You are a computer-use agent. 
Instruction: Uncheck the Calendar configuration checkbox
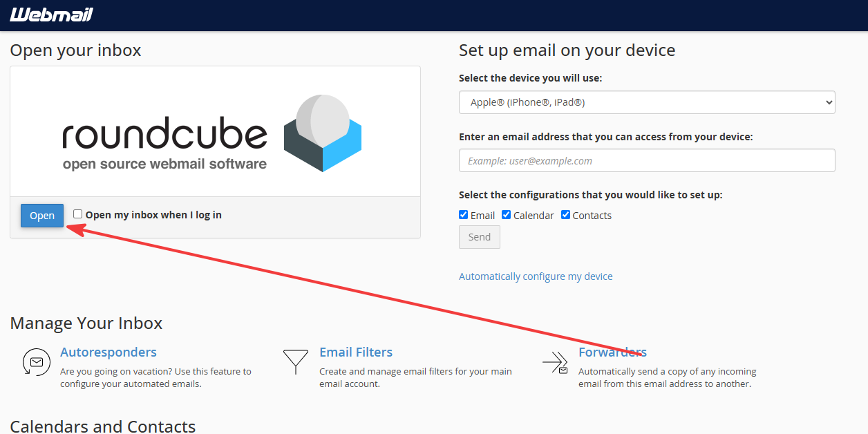coord(507,215)
